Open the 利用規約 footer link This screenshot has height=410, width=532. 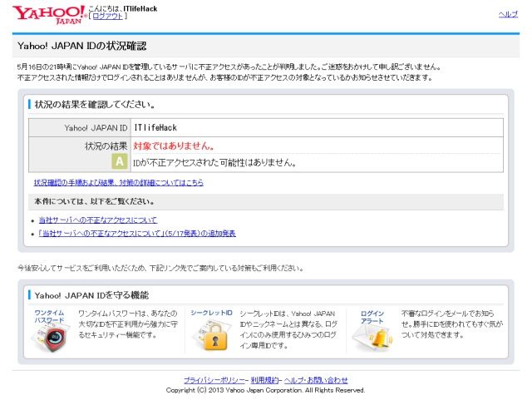coord(264,380)
